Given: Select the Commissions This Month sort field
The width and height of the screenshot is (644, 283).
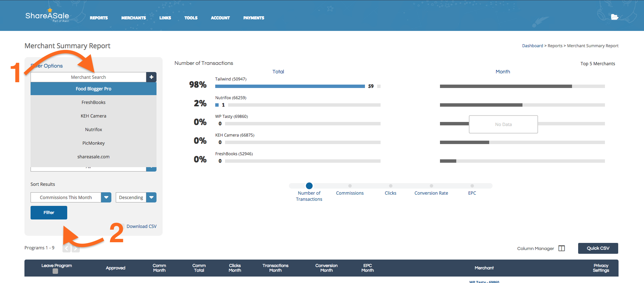Looking at the screenshot, I should pyautogui.click(x=66, y=197).
